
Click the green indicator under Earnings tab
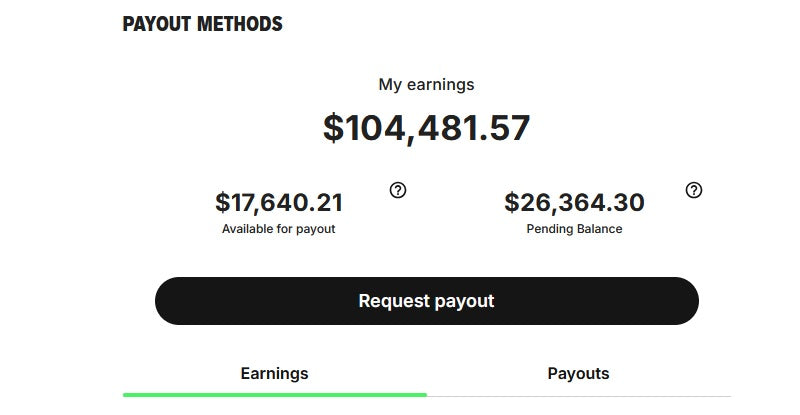coord(274,395)
